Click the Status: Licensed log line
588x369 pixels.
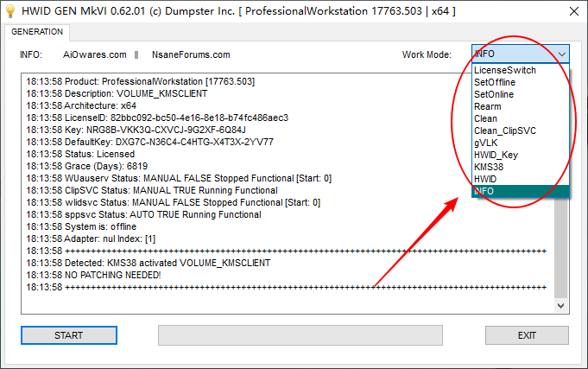coord(80,154)
